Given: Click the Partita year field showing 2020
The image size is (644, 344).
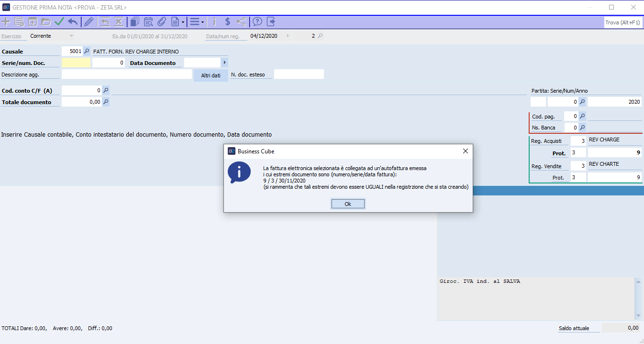Looking at the screenshot, I should coord(615,102).
